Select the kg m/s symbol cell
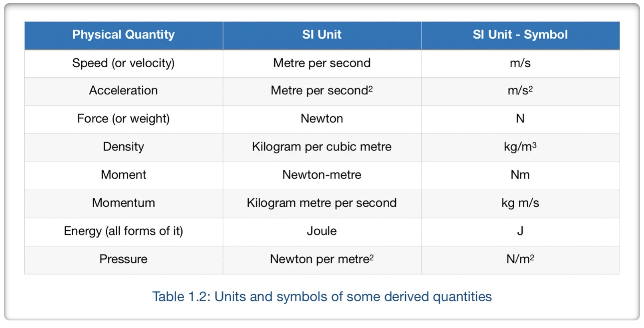Viewport: 644px width, 328px height. pyautogui.click(x=520, y=203)
